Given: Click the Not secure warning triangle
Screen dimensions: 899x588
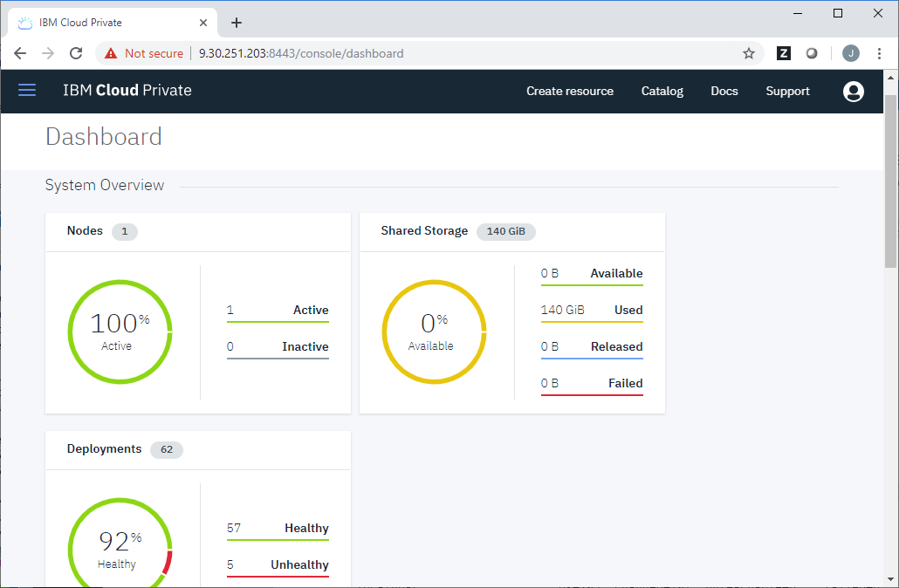Looking at the screenshot, I should (x=111, y=53).
